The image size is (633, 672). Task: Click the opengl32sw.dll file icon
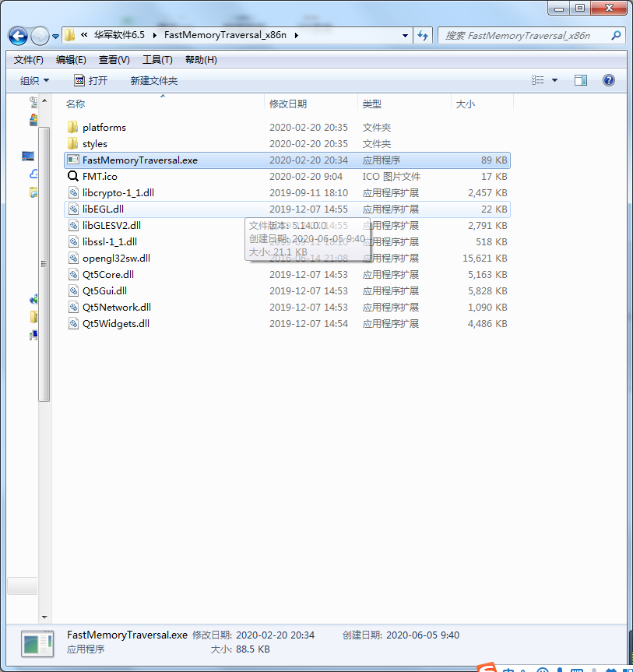pyautogui.click(x=73, y=258)
